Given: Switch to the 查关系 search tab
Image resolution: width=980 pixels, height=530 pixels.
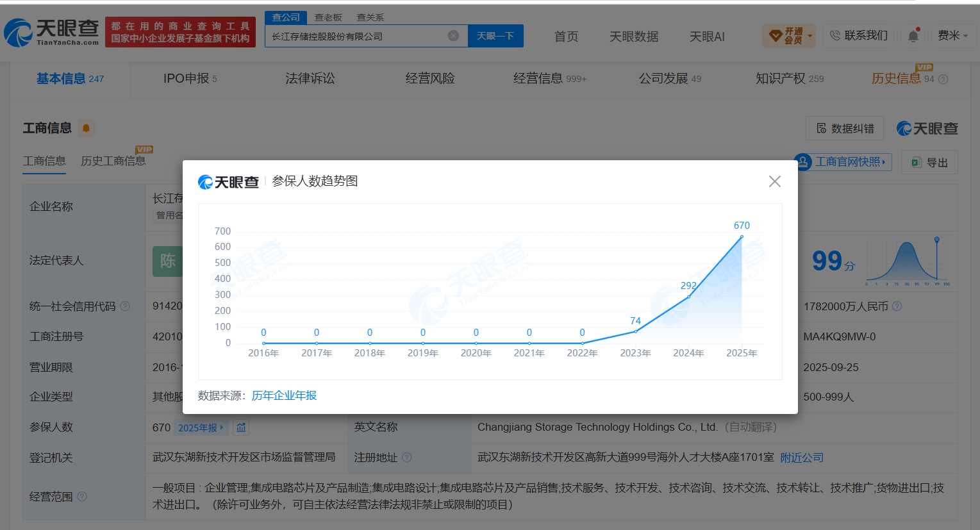Looking at the screenshot, I should click(x=370, y=17).
